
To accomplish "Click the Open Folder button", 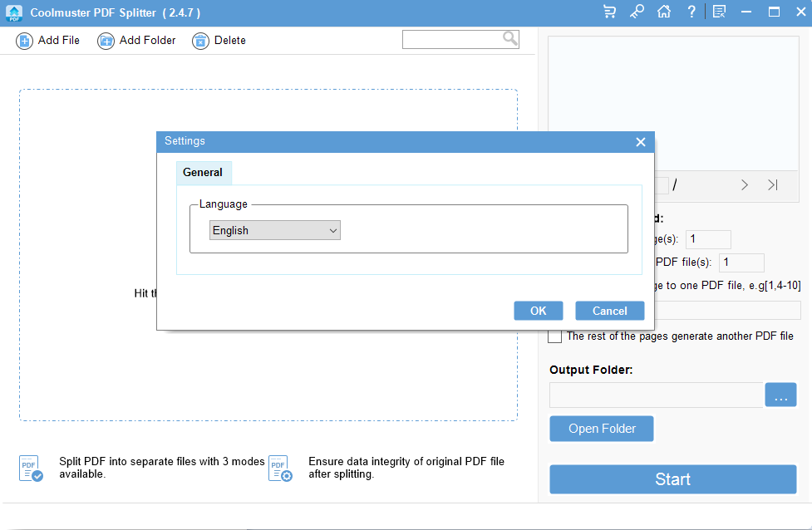I will click(602, 429).
